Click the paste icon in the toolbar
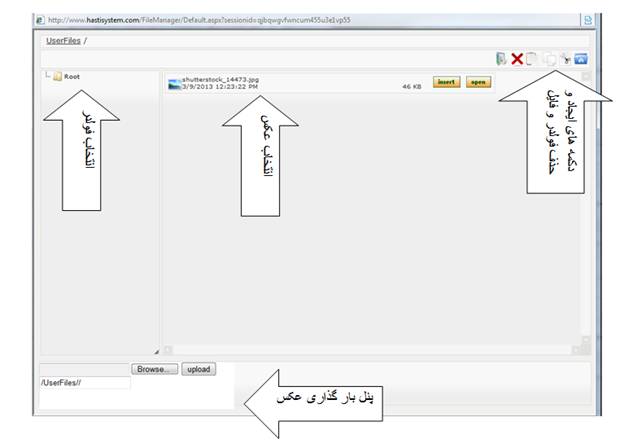 click(549, 60)
